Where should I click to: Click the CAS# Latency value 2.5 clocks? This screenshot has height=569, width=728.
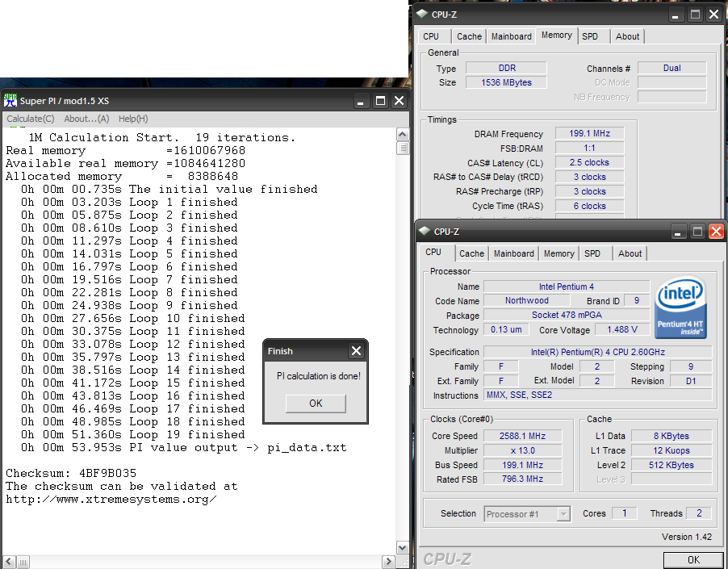(x=590, y=162)
